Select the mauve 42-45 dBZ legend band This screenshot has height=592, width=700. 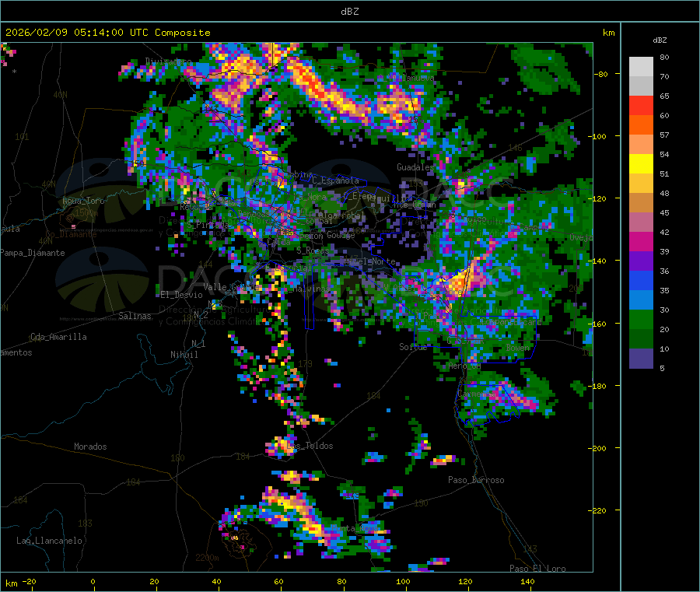tap(641, 222)
